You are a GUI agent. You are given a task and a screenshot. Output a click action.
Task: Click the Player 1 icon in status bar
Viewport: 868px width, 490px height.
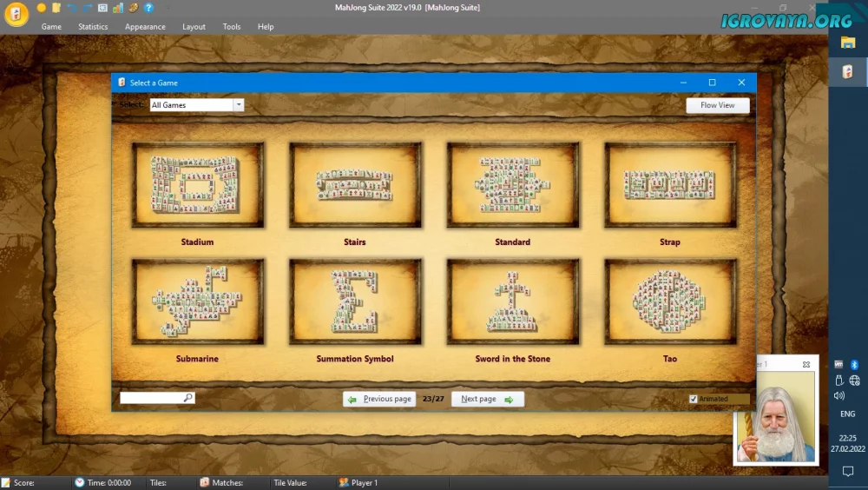(344, 482)
